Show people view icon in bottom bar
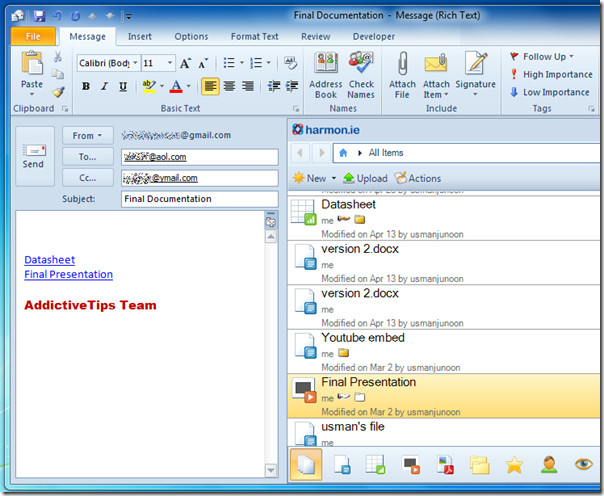 tap(549, 464)
